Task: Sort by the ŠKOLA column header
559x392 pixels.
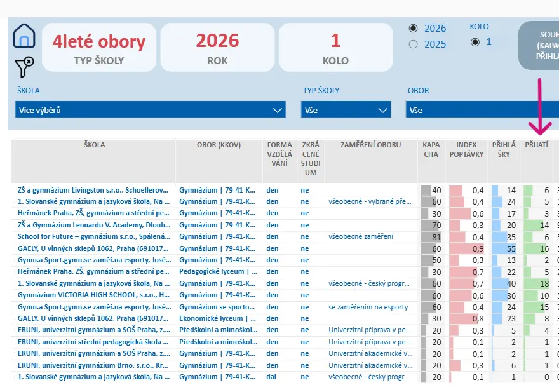Action: [x=94, y=145]
